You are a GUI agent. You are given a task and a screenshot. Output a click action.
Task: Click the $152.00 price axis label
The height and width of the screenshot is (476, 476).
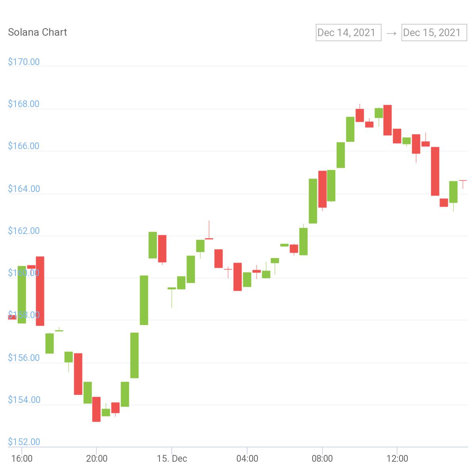click(x=24, y=442)
